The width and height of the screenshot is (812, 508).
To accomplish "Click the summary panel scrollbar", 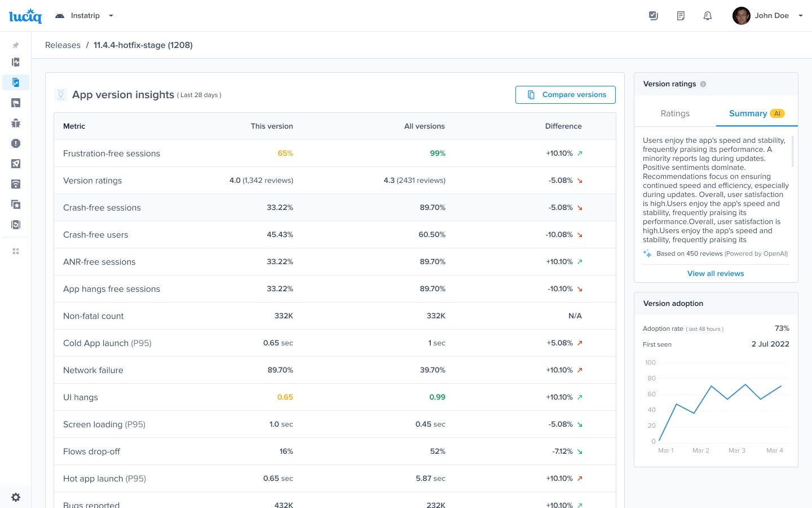I will 793,151.
